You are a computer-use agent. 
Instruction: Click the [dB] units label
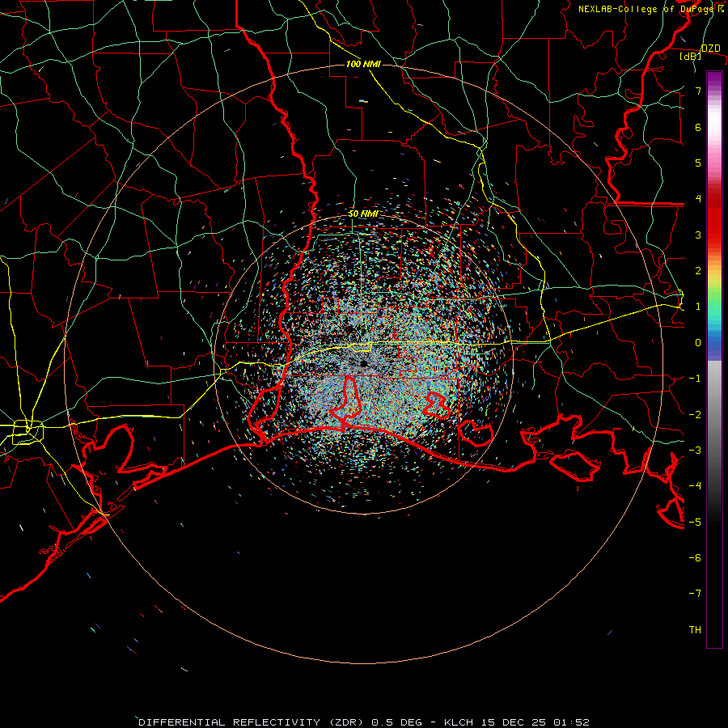[x=691, y=57]
